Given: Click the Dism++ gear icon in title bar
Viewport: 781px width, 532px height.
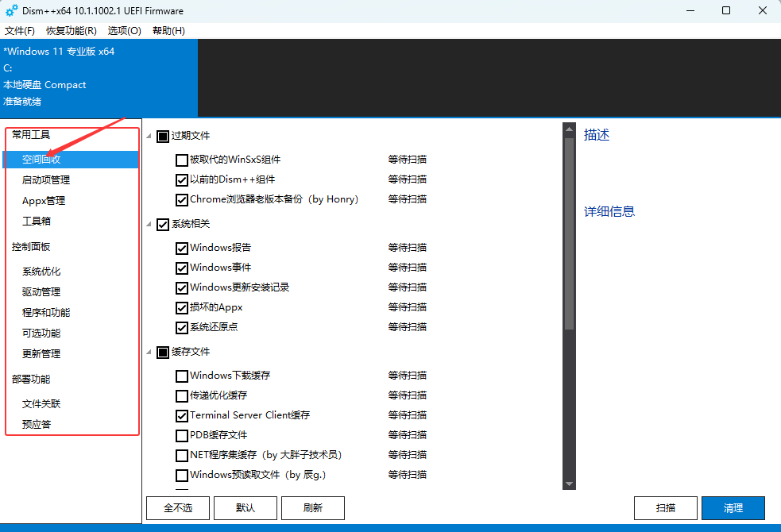Looking at the screenshot, I should 12,10.
